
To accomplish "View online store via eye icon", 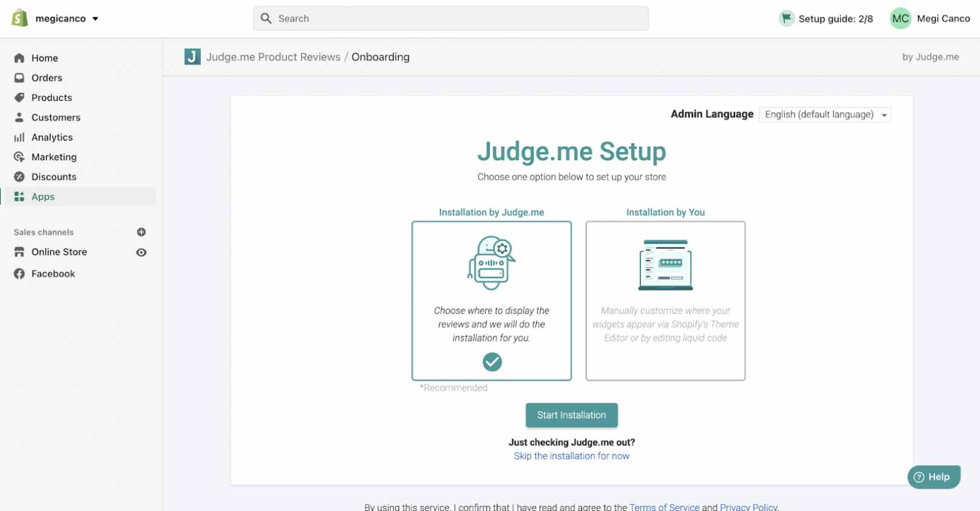I will point(141,252).
